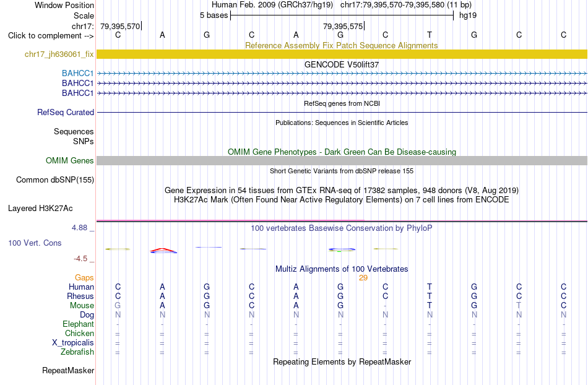This screenshot has height=385, width=588.
Task: Click 'Click to complement -->' label
Action: [x=51, y=36]
